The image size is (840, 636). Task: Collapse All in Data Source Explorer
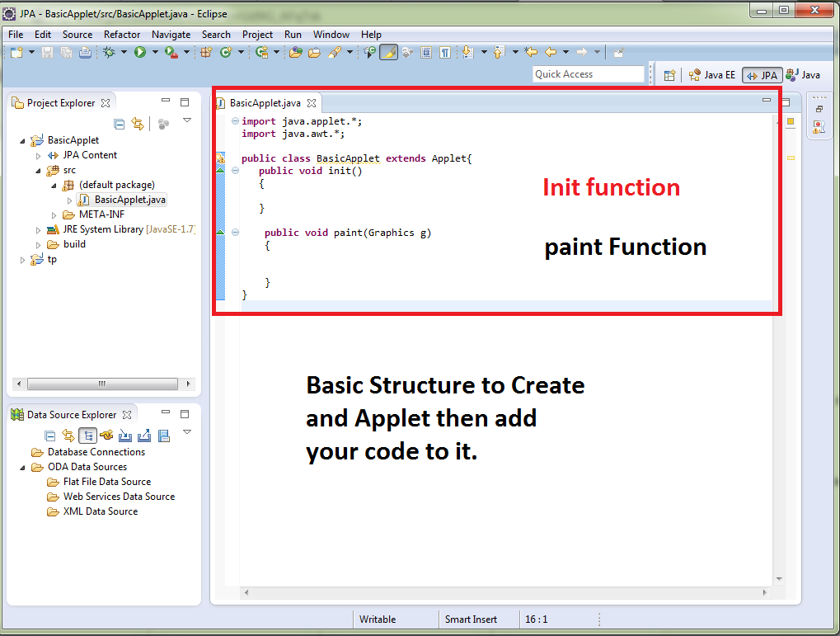coord(49,436)
